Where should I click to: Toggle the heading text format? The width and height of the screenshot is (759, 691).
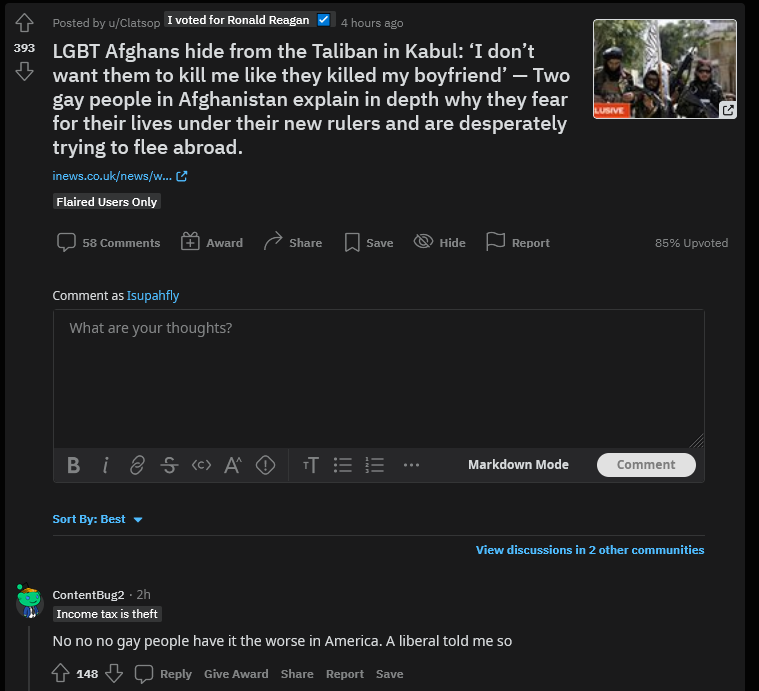[311, 465]
